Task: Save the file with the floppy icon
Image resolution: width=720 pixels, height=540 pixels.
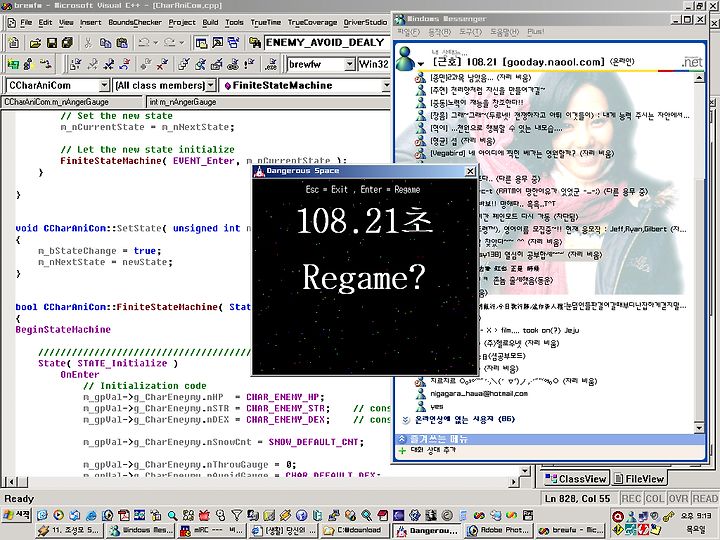Action: click(x=52, y=43)
